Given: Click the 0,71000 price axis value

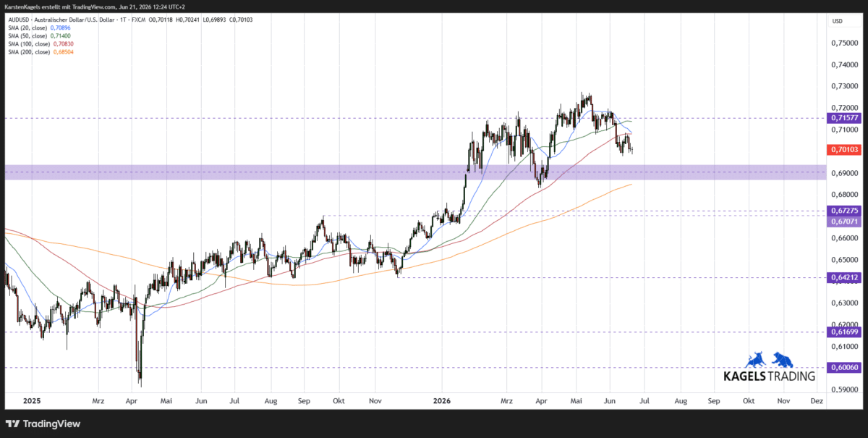Looking at the screenshot, I should pos(845,129).
